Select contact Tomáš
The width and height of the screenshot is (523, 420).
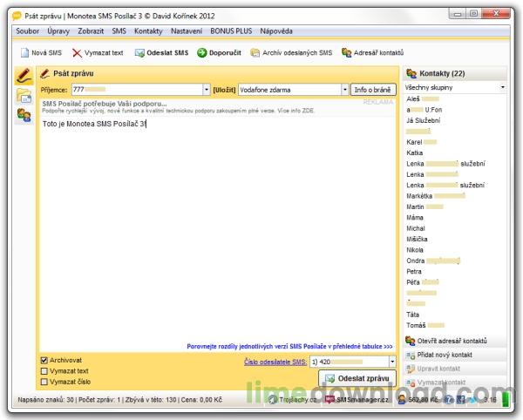pyautogui.click(x=425, y=325)
